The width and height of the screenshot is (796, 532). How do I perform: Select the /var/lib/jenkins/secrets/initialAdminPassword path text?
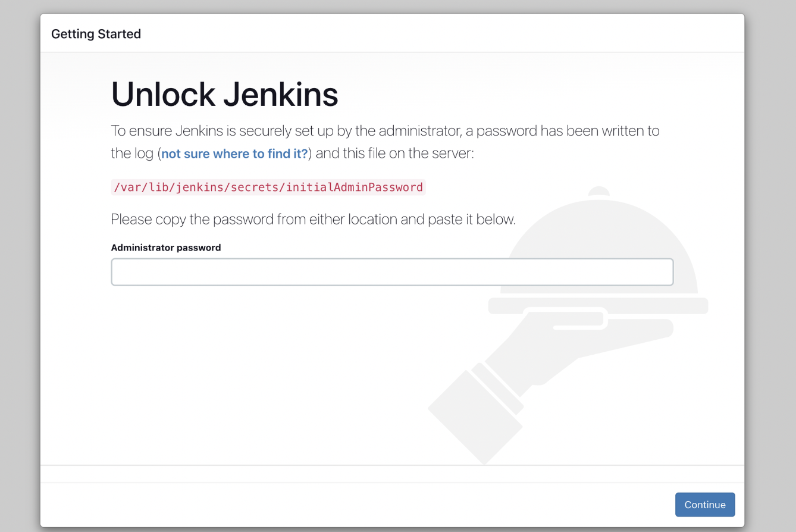pyautogui.click(x=268, y=187)
